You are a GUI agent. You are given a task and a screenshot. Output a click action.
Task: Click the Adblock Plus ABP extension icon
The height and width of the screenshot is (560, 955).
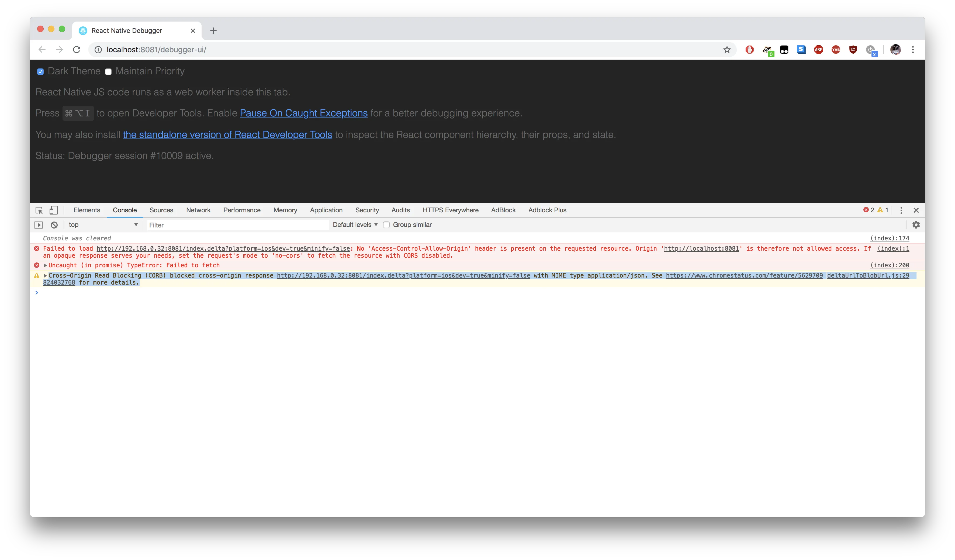pyautogui.click(x=818, y=50)
